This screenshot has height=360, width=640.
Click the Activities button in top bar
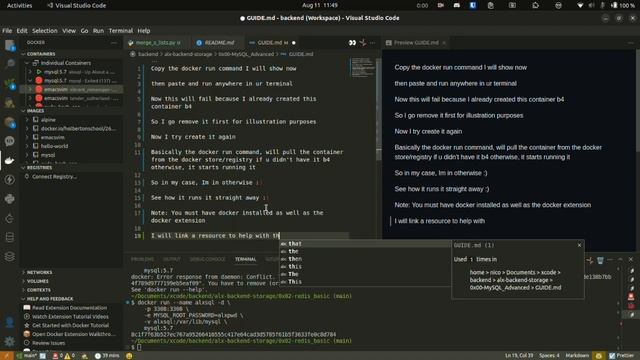[20, 5]
